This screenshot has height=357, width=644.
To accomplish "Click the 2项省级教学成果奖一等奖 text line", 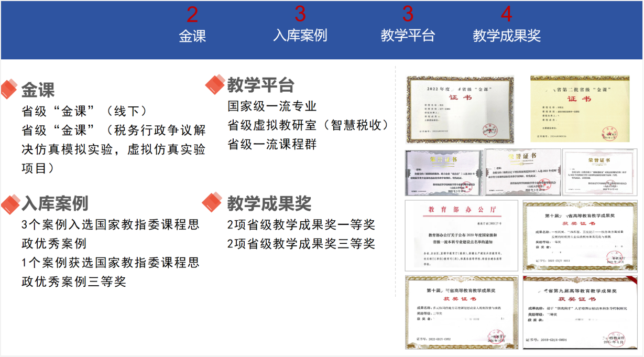I will tap(301, 225).
